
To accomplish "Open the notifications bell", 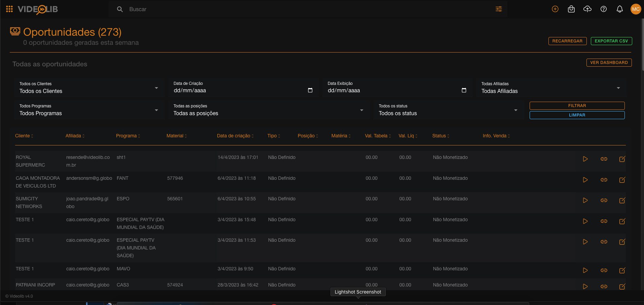I will [620, 9].
